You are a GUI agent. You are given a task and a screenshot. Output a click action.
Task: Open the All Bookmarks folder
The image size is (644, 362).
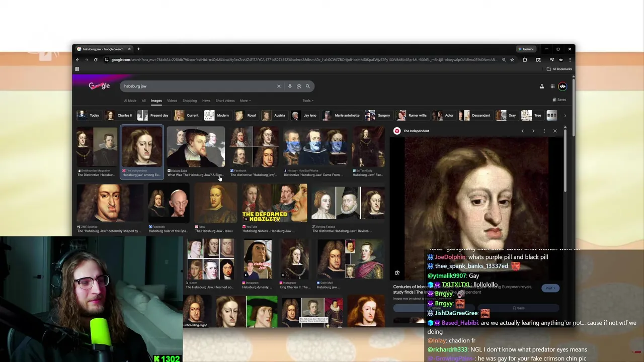(x=559, y=69)
